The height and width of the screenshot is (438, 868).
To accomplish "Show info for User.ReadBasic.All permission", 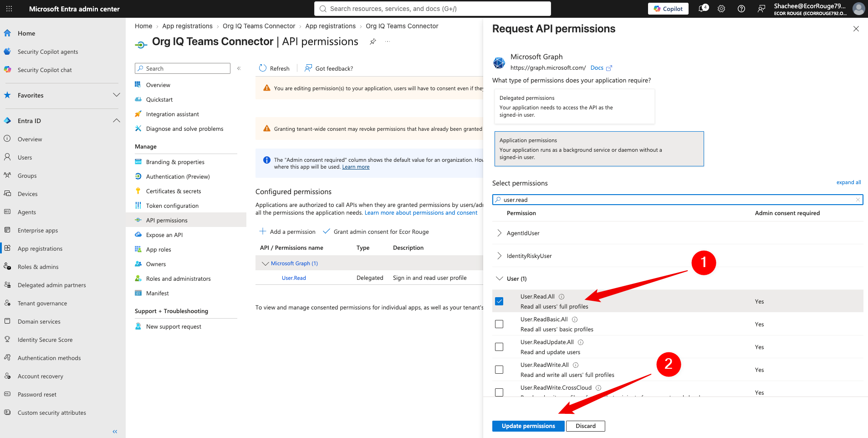I will pyautogui.click(x=575, y=319).
